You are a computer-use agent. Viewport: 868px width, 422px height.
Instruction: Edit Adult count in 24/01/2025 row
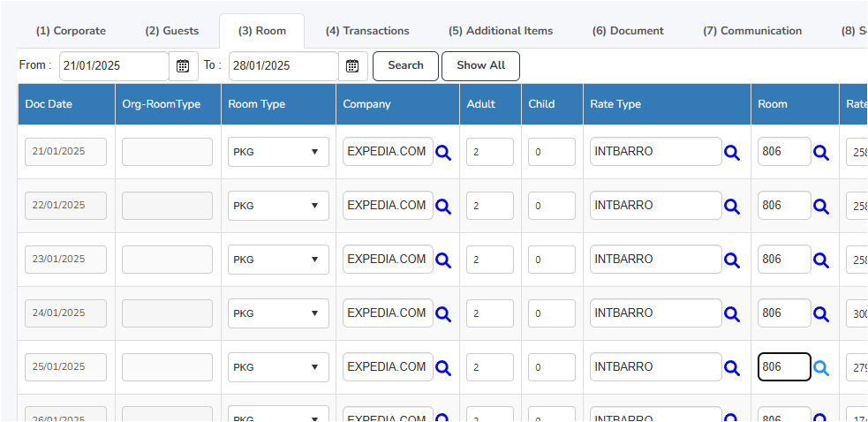click(490, 313)
